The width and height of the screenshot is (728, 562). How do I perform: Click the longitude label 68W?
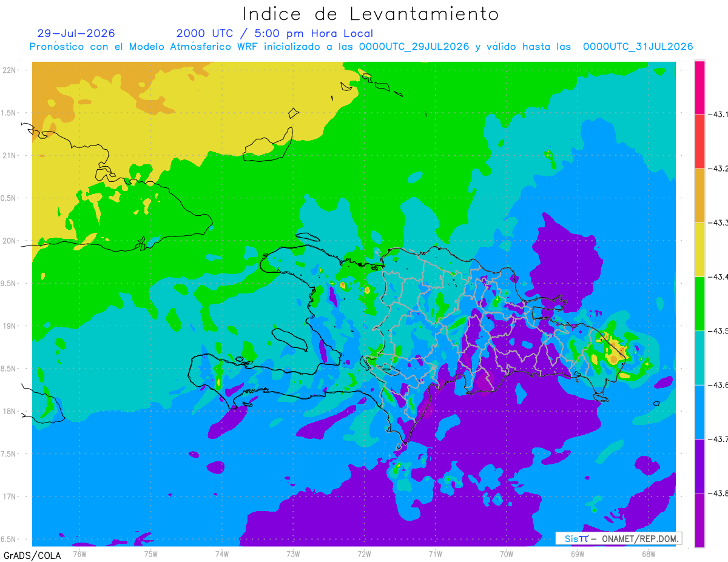[649, 554]
